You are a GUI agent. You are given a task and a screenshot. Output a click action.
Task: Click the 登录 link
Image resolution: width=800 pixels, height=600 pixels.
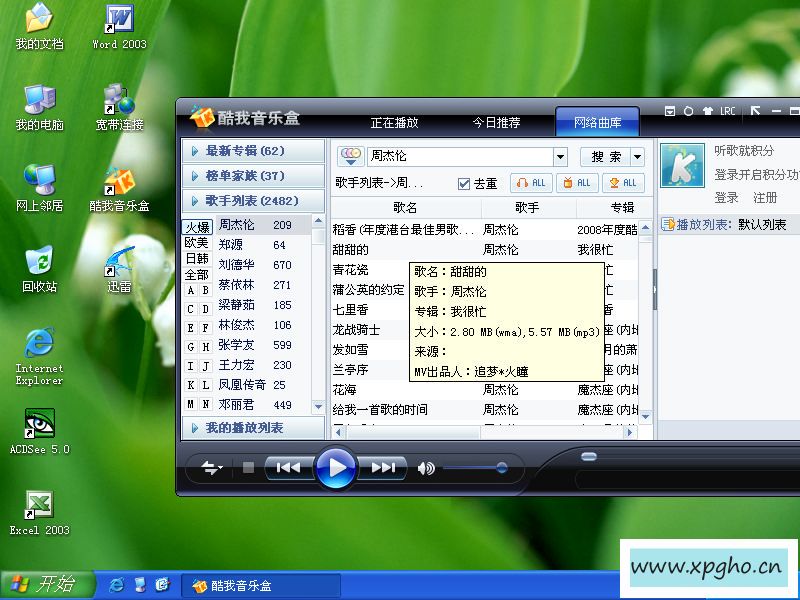[x=726, y=197]
